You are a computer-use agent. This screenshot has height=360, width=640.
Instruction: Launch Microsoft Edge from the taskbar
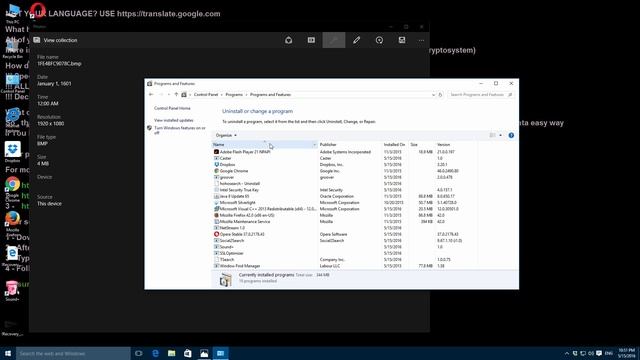155,353
